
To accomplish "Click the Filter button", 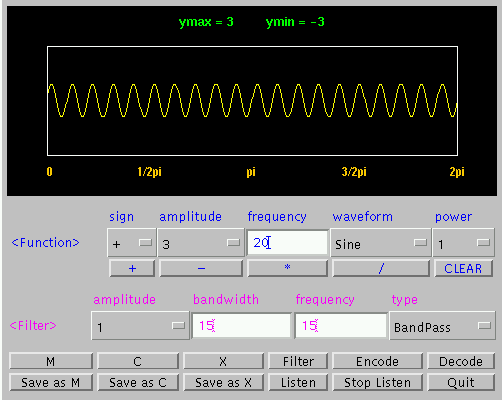I will point(298,361).
